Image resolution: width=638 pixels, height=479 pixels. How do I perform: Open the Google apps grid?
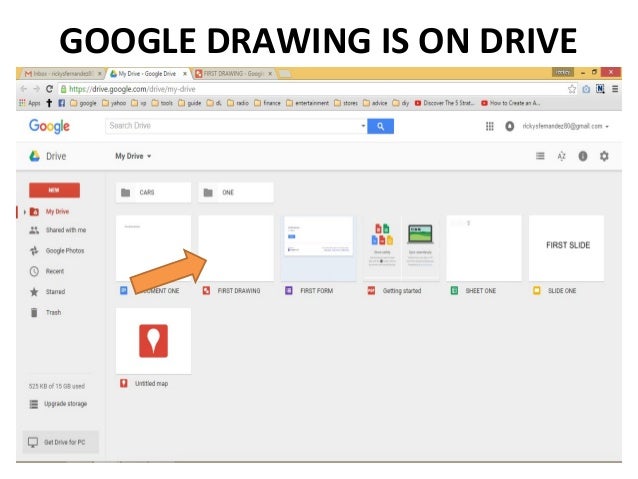pyautogui.click(x=490, y=126)
